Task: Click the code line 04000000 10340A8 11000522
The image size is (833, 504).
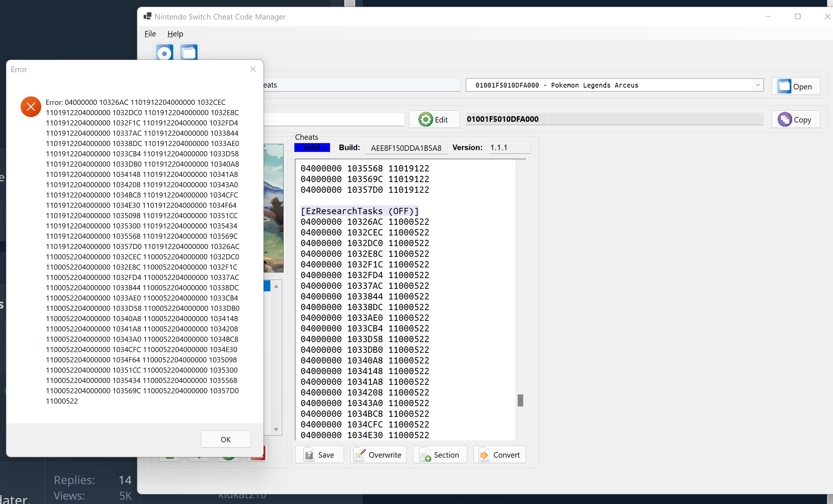Action: 365,361
